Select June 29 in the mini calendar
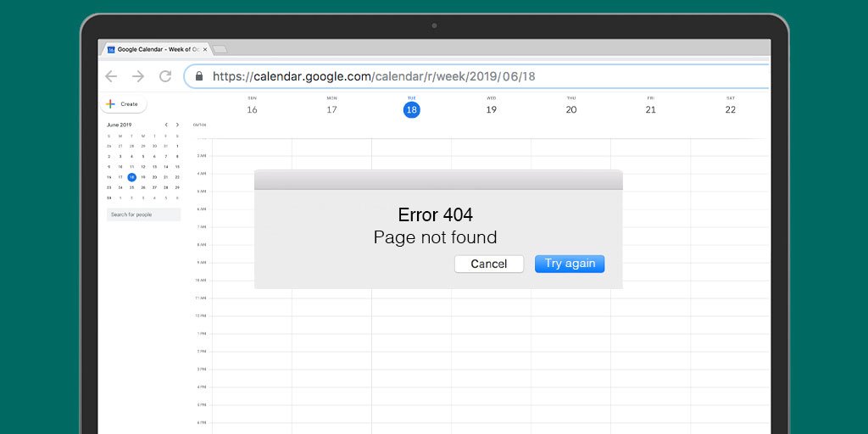The width and height of the screenshot is (868, 434). (177, 187)
